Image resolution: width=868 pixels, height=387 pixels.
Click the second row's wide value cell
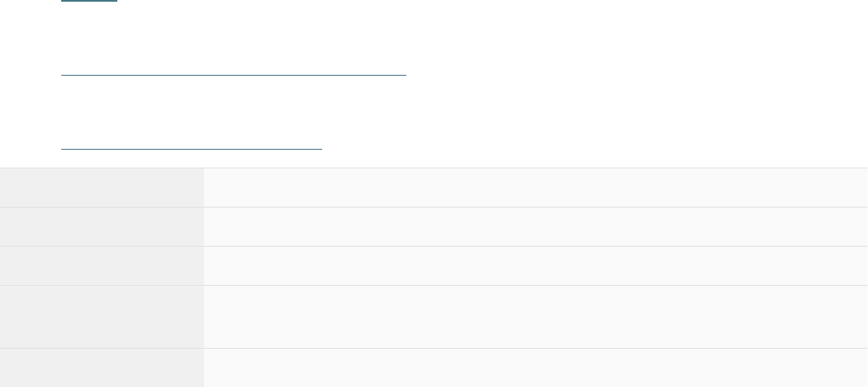pos(535,227)
